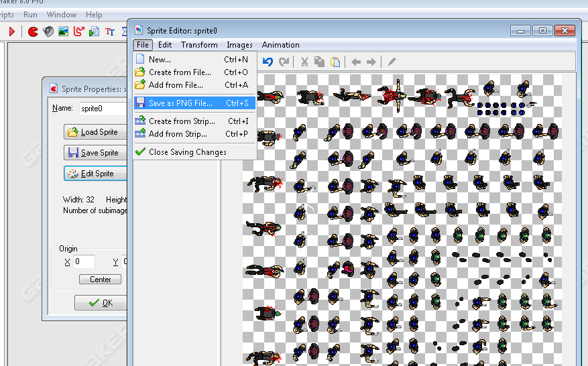Choose Add from File... menu entry
This screenshot has height=366, width=588.
[x=194, y=84]
